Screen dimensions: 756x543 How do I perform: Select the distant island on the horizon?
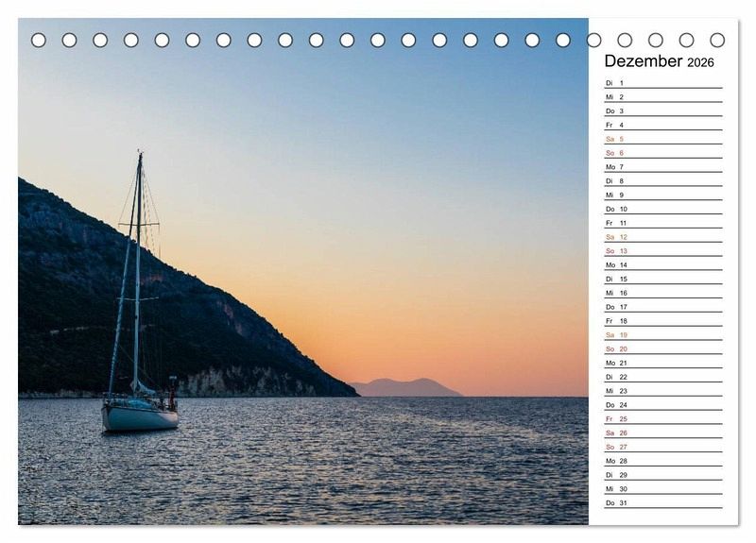tap(404, 387)
